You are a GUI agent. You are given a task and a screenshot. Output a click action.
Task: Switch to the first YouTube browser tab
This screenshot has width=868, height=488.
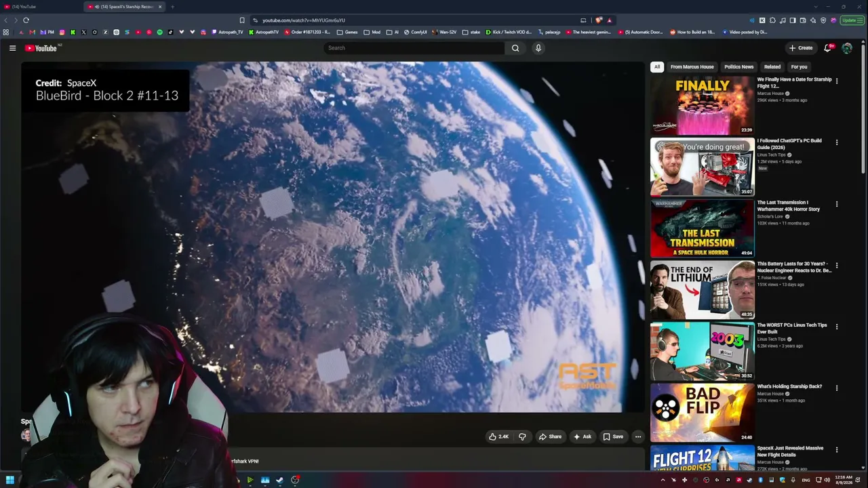[41, 7]
